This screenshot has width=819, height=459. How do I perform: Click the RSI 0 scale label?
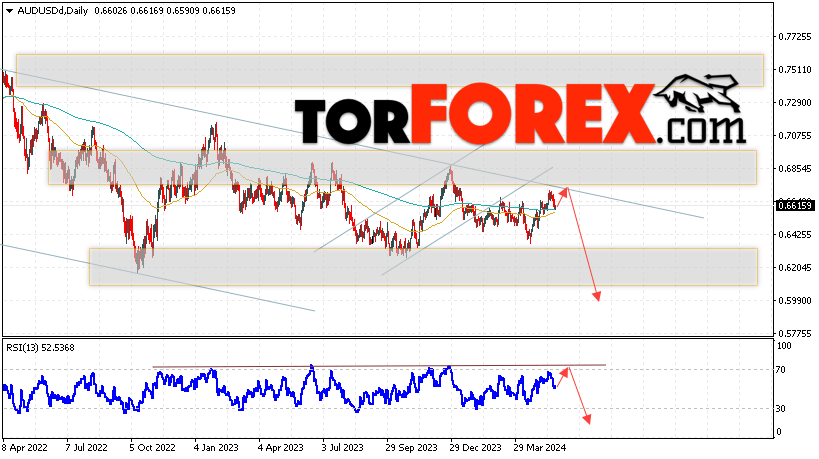(x=779, y=432)
